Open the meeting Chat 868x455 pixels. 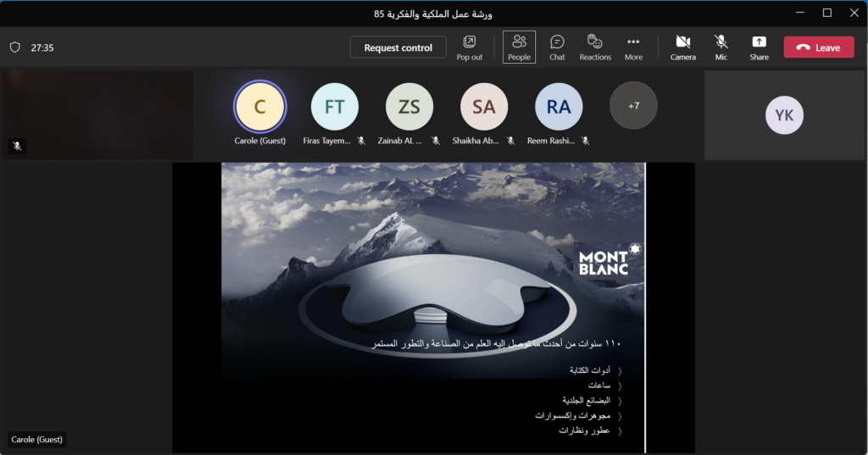click(x=557, y=47)
